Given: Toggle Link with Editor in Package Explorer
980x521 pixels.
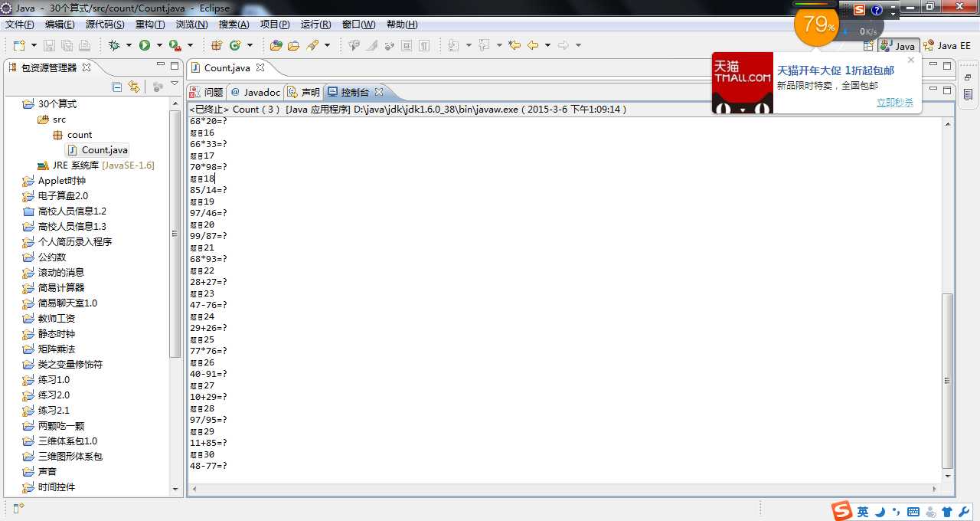Looking at the screenshot, I should 134,87.
